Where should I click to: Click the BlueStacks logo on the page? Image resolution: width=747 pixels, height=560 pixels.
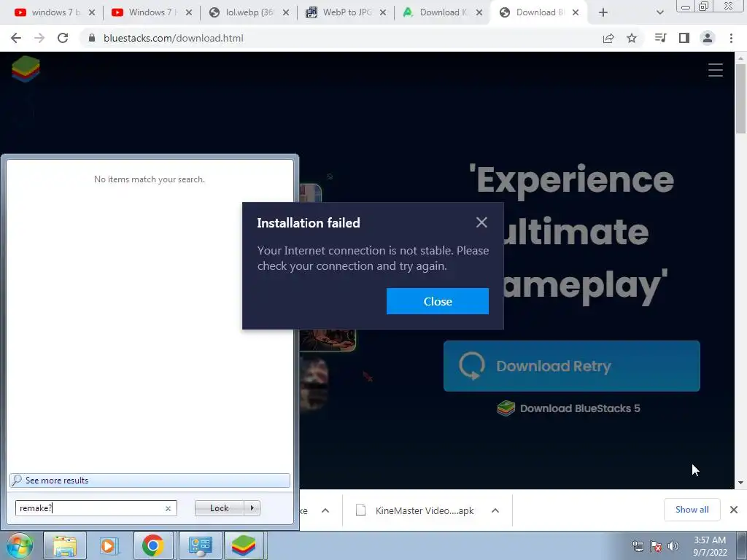coord(26,69)
